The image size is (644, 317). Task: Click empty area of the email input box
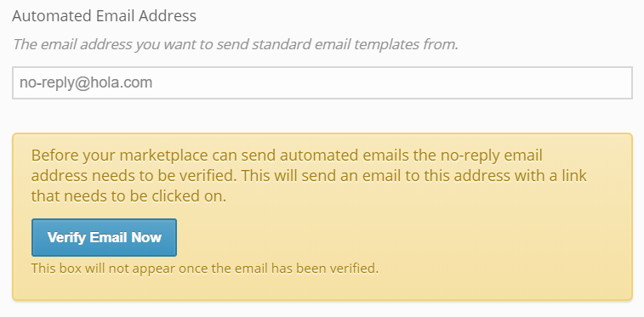point(390,82)
